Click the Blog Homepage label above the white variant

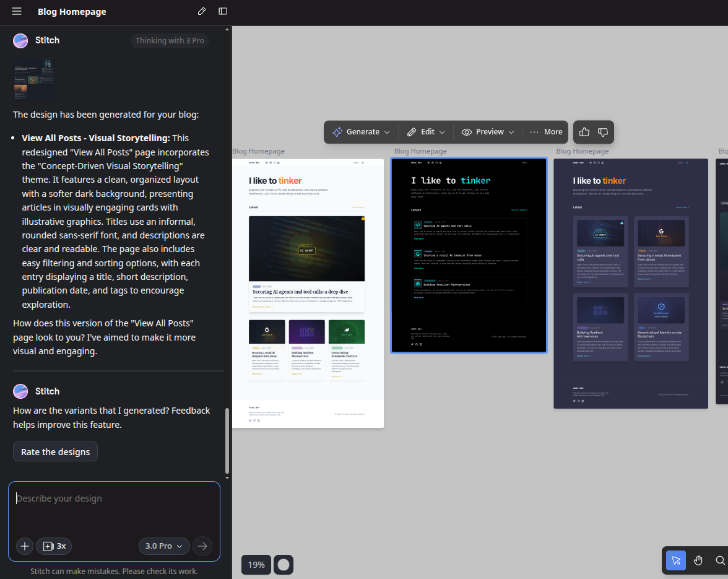click(x=259, y=151)
